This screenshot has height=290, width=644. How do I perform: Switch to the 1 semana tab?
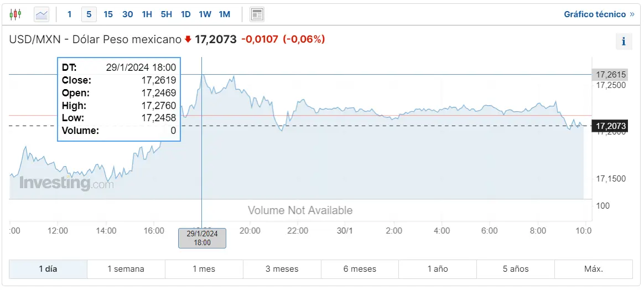[126, 270]
